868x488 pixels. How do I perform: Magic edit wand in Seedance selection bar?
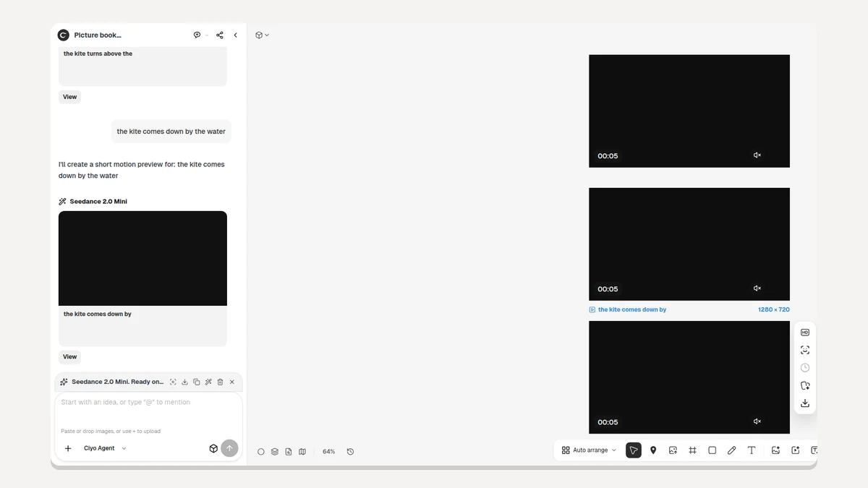pos(208,382)
